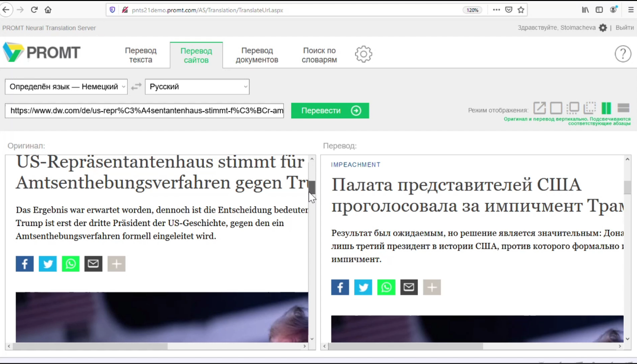Log out via Выйти link

[x=625, y=28]
